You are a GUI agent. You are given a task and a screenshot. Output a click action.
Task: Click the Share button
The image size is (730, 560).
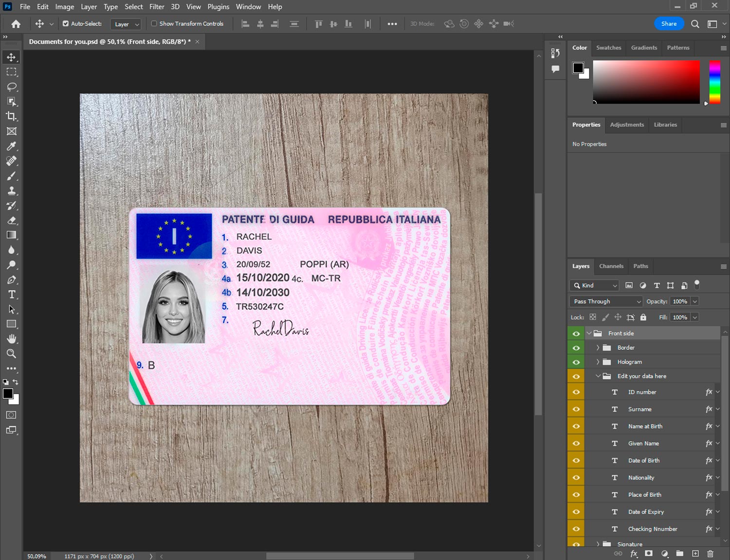669,24
